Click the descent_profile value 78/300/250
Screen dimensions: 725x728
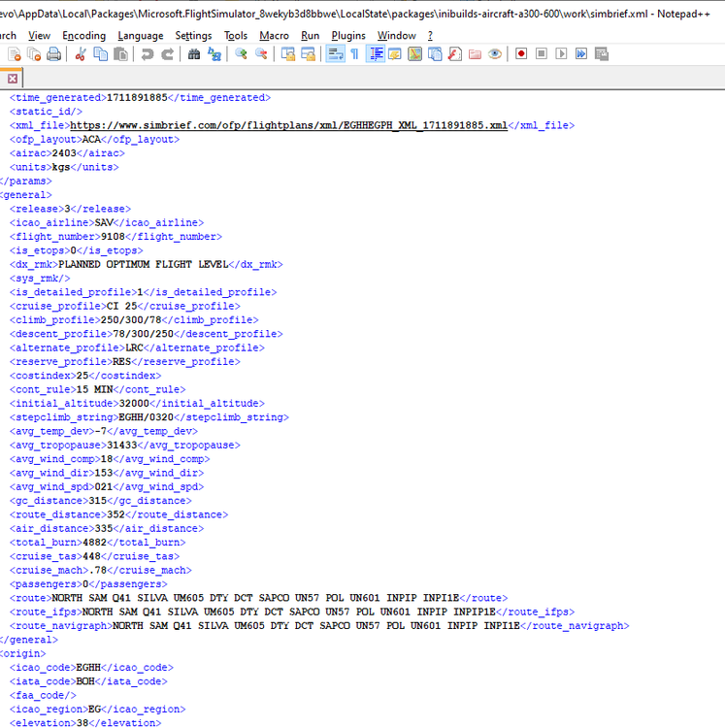coord(143,334)
